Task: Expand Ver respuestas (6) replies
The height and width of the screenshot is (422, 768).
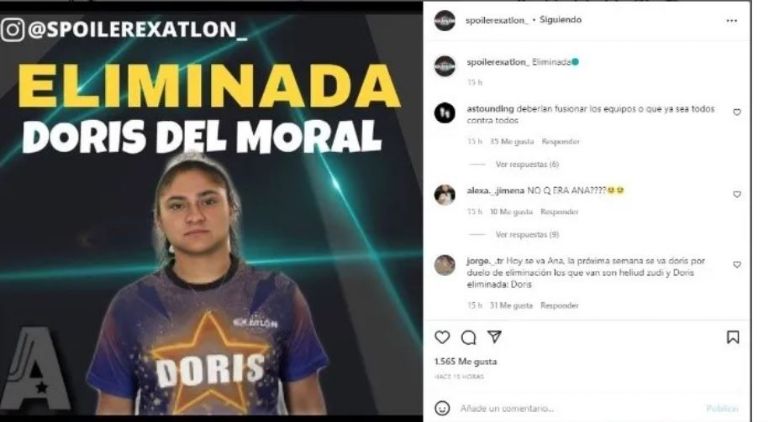Action: (x=527, y=164)
